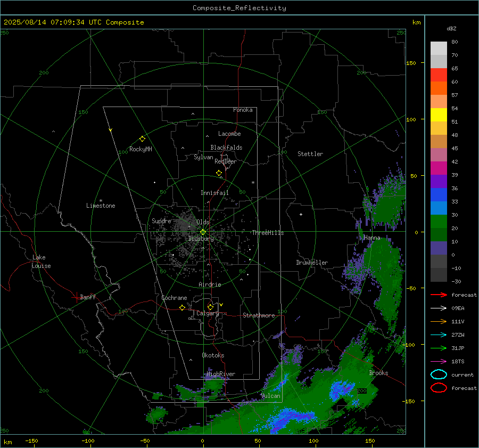479x448 pixels.
Task: Click the magenta 18TS arrow icon
Action: click(439, 362)
